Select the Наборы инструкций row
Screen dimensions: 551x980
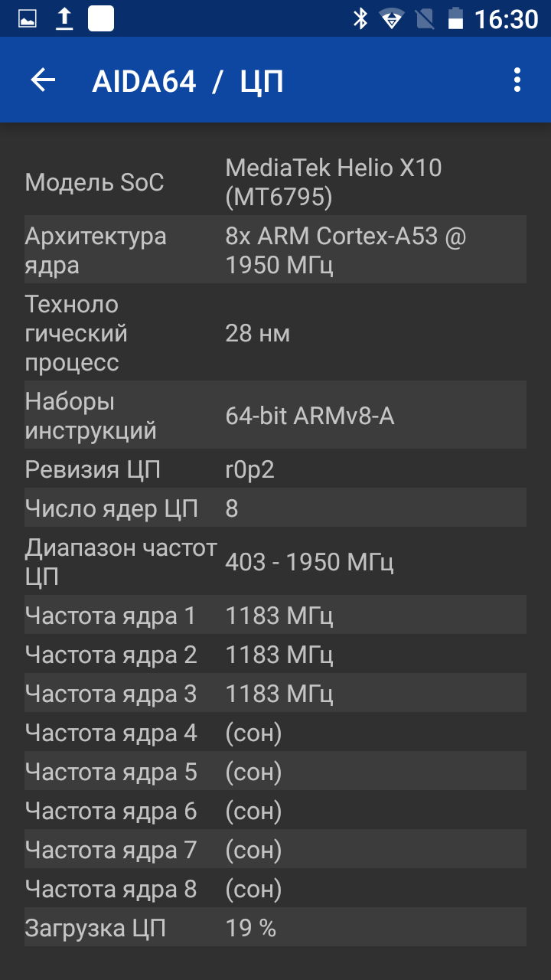[x=275, y=415]
